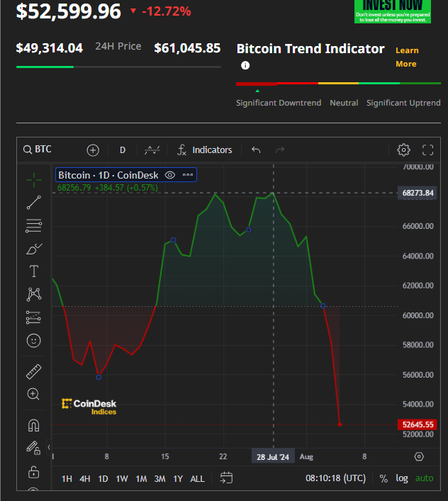This screenshot has height=501, width=448.
Task: Select the 1M time range
Action: (x=141, y=478)
